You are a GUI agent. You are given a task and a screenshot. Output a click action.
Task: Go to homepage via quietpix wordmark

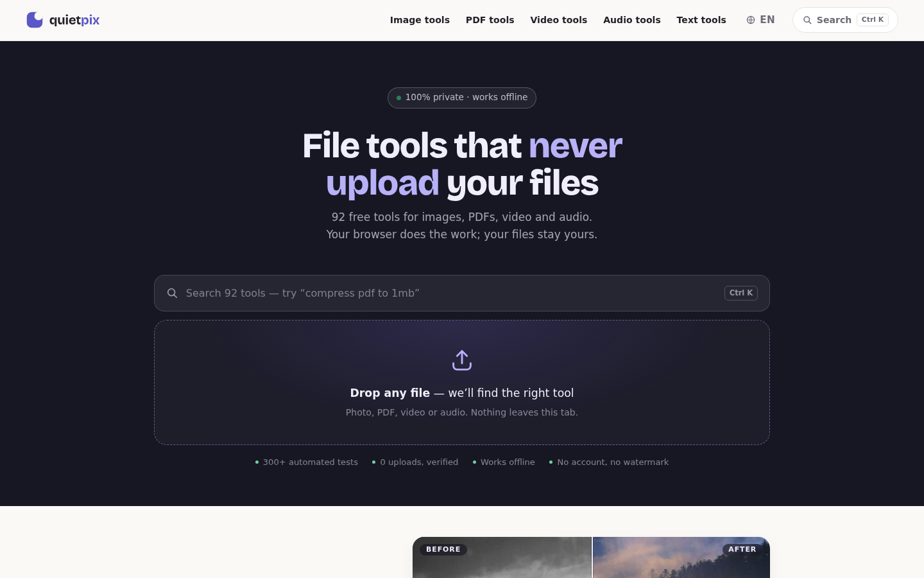coord(74,20)
